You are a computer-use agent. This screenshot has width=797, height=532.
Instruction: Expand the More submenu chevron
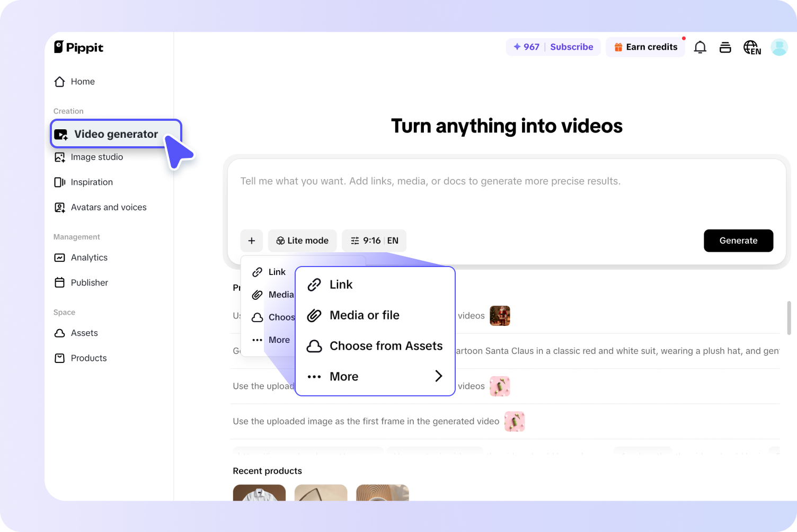(439, 376)
